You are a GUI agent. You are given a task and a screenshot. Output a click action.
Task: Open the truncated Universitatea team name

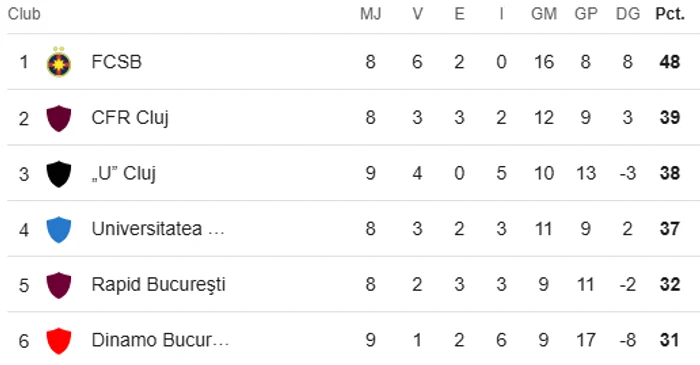(158, 229)
